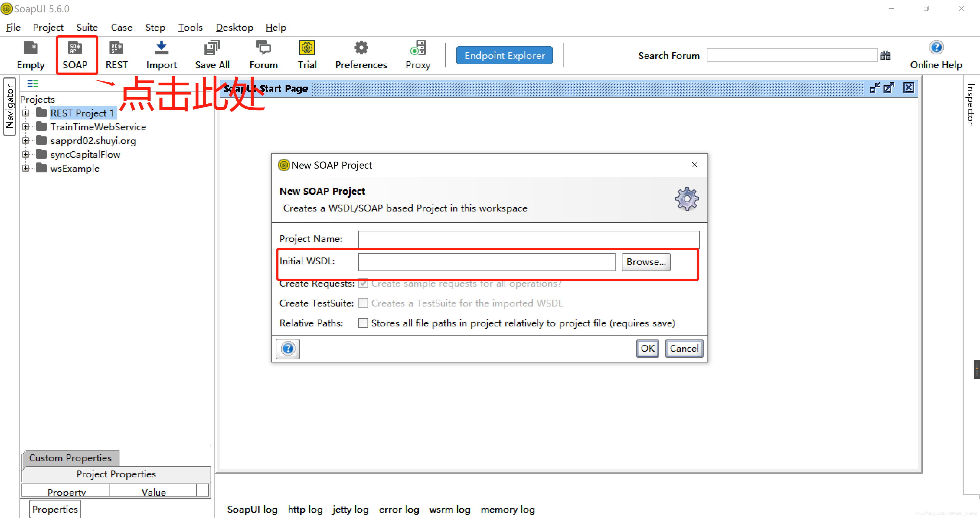Open the Suite menu
The height and width of the screenshot is (518, 980).
87,27
